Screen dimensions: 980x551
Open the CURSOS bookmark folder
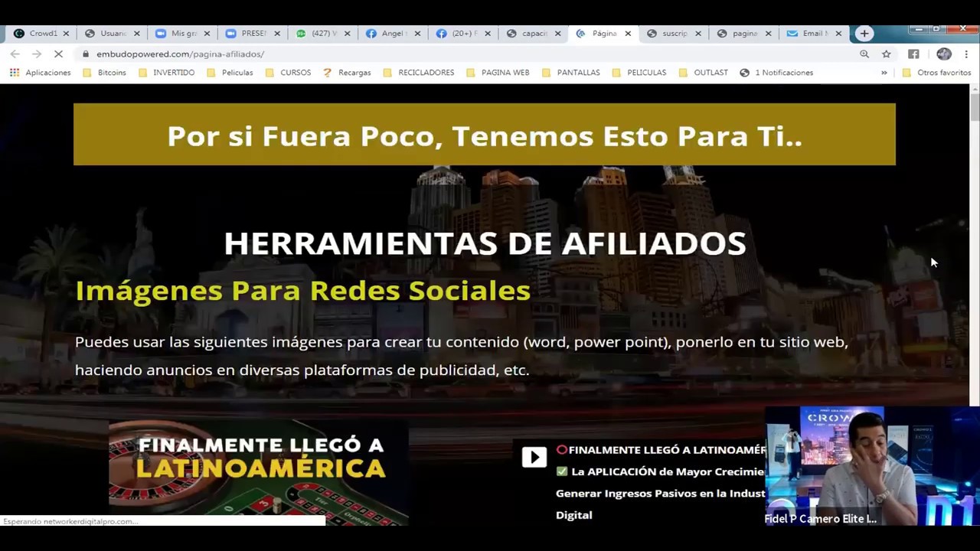click(x=288, y=73)
